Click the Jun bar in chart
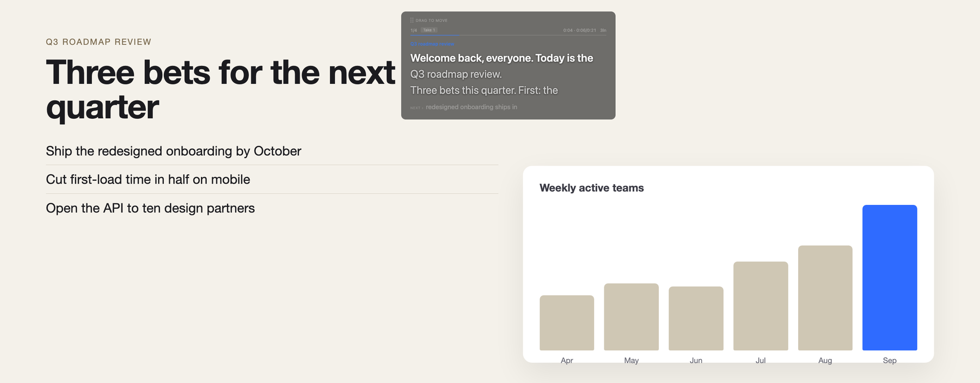 (x=696, y=318)
